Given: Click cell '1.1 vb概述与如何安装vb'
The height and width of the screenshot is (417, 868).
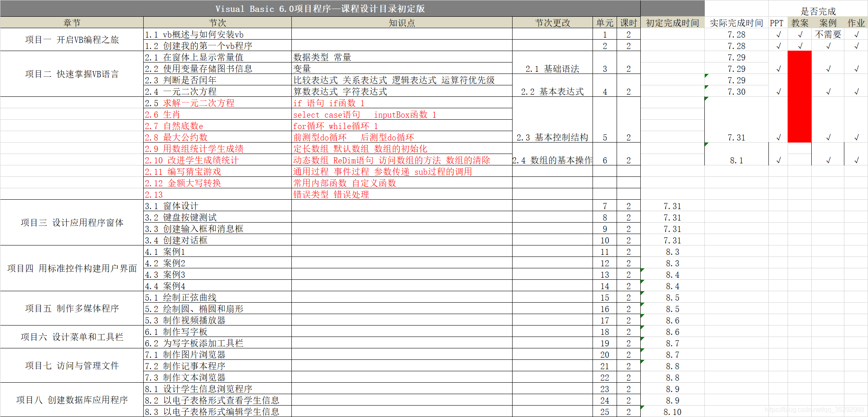Looking at the screenshot, I should (x=218, y=34).
